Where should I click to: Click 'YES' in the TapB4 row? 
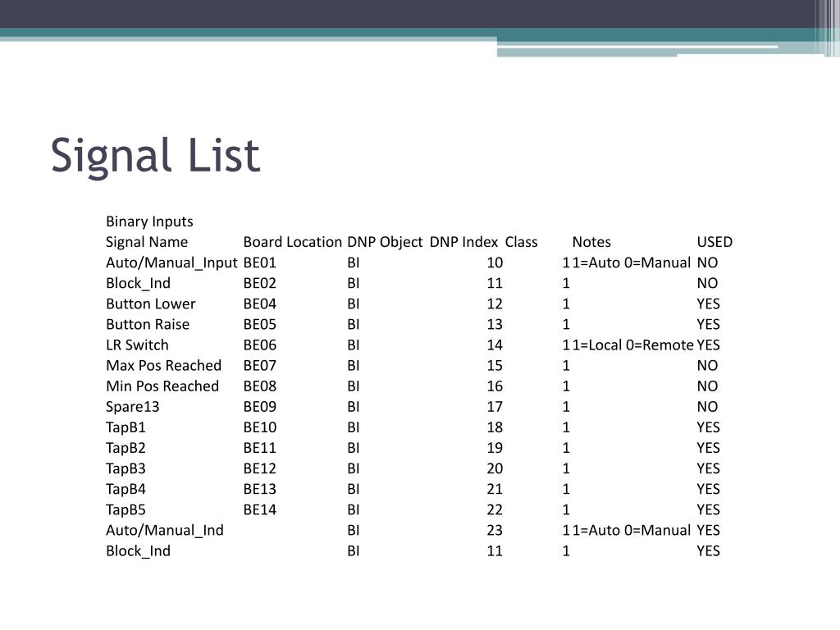tap(708, 490)
